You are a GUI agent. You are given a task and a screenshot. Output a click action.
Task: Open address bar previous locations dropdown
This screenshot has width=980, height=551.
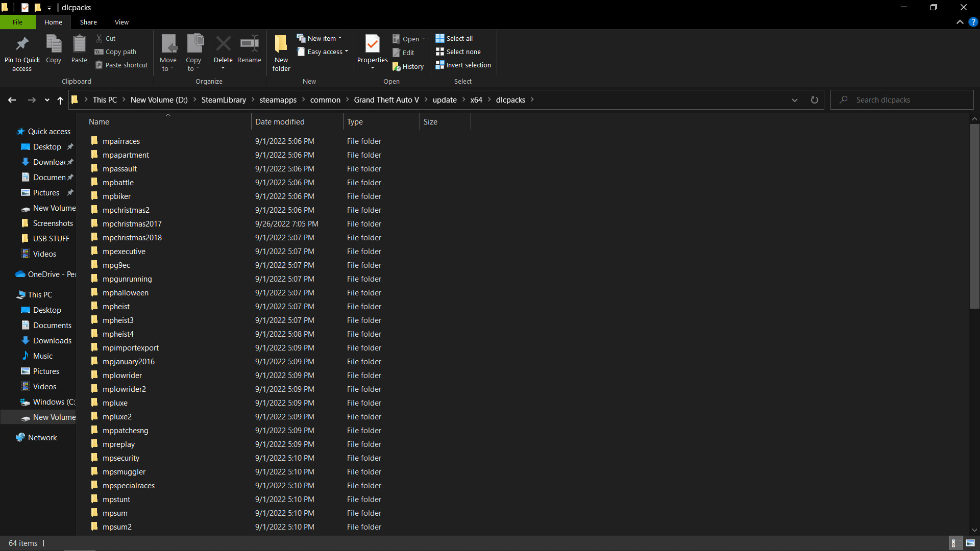point(794,100)
